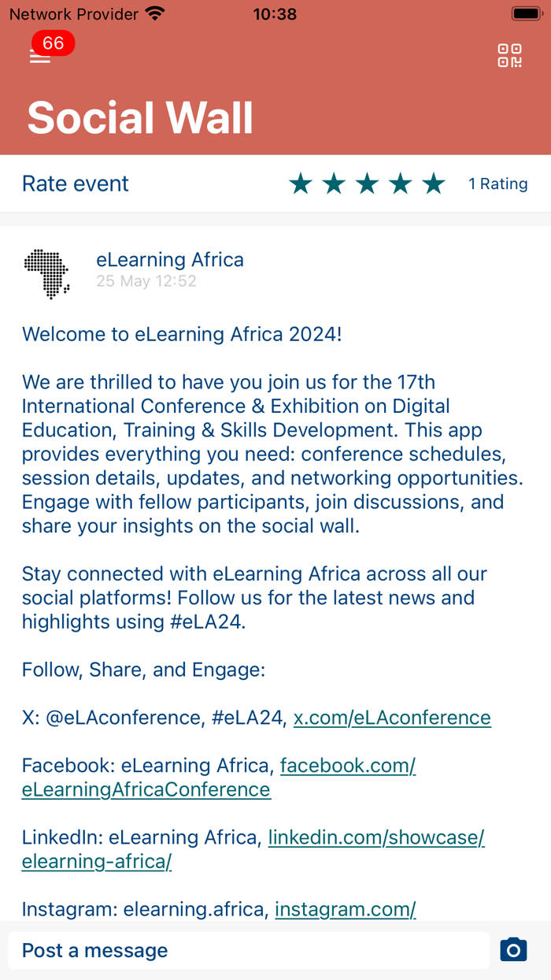Tap the eLearning Africa username on the post

pos(170,260)
